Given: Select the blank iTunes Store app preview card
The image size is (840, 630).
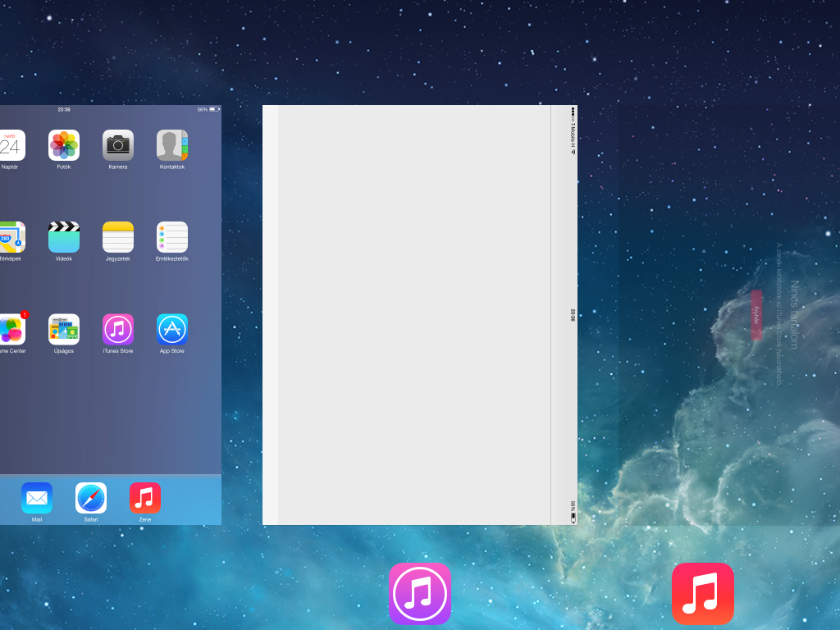Looking at the screenshot, I should (x=420, y=315).
